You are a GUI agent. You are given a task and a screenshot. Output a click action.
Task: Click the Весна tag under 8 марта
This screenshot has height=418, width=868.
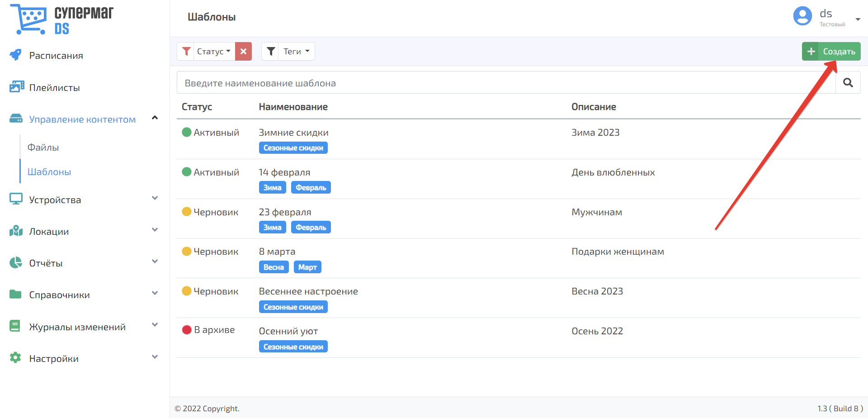point(274,267)
